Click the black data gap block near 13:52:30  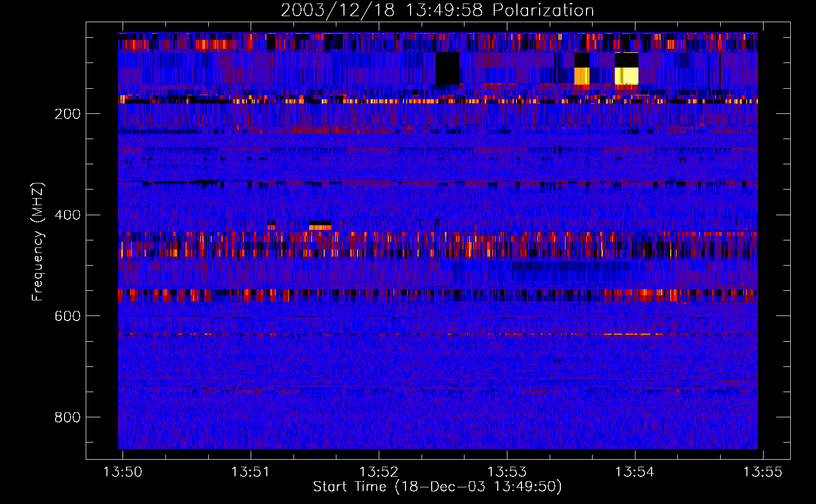(x=448, y=68)
